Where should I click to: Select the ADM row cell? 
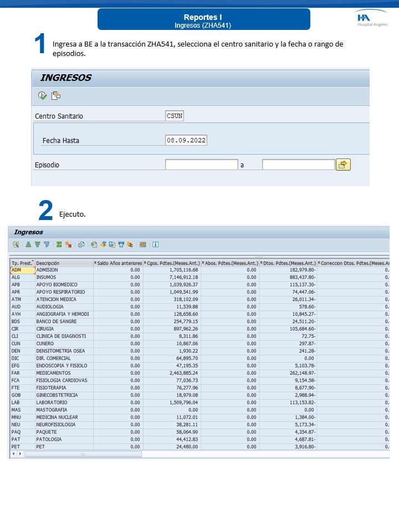[x=22, y=270]
